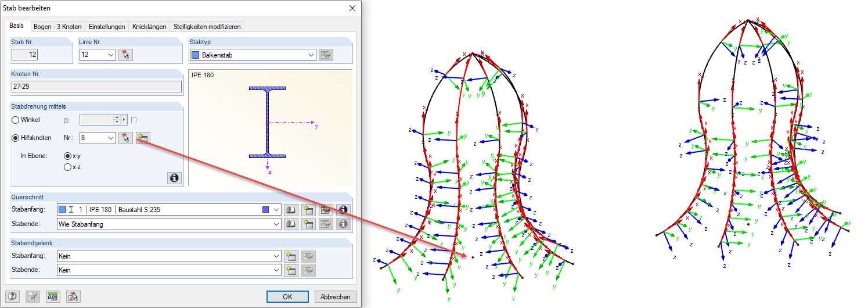Open Querschnitt Stabende 'Wie Stabanfang' dropdown
868x308 pixels.
[x=276, y=224]
